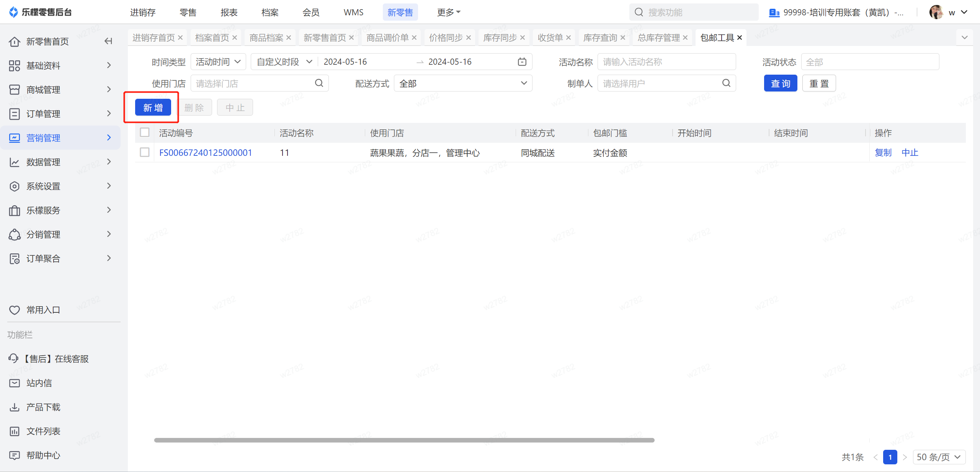Expand the tab list overflow chevron
The width and height of the screenshot is (980, 472).
click(x=964, y=38)
